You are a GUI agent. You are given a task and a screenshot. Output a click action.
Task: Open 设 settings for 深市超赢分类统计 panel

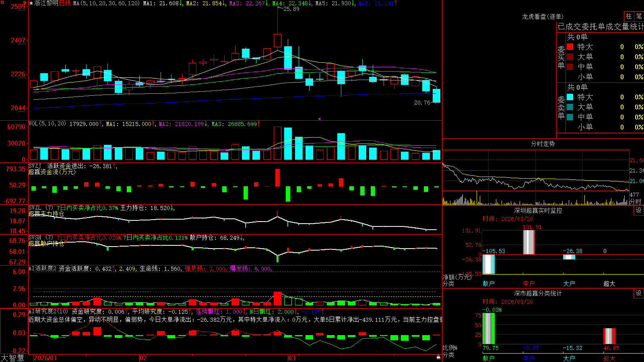(639, 293)
